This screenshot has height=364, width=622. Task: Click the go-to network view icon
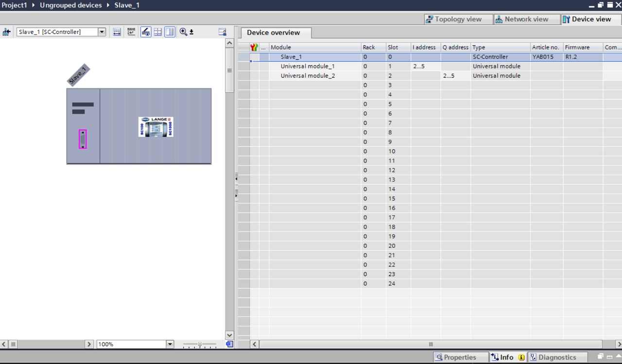pos(6,32)
